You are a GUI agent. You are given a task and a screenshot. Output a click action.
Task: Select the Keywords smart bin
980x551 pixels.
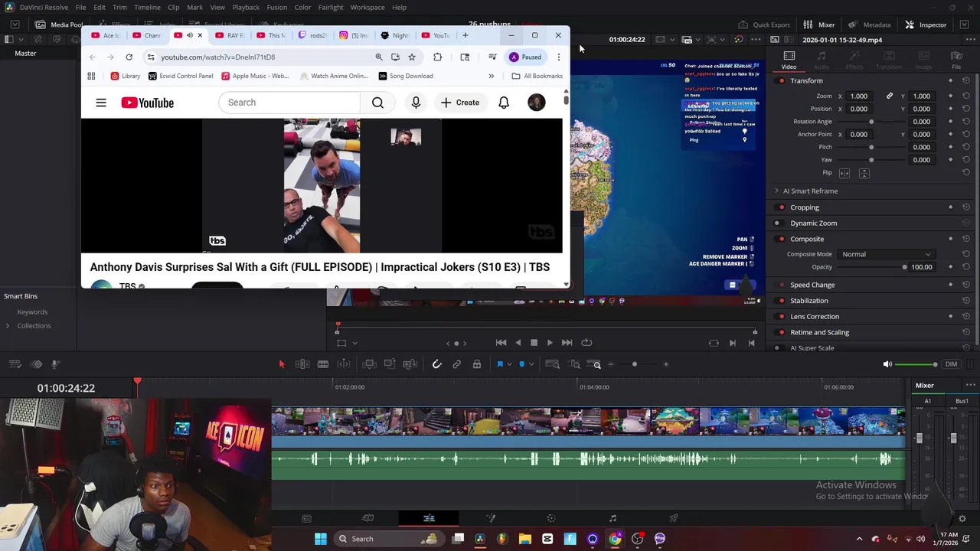tap(32, 312)
